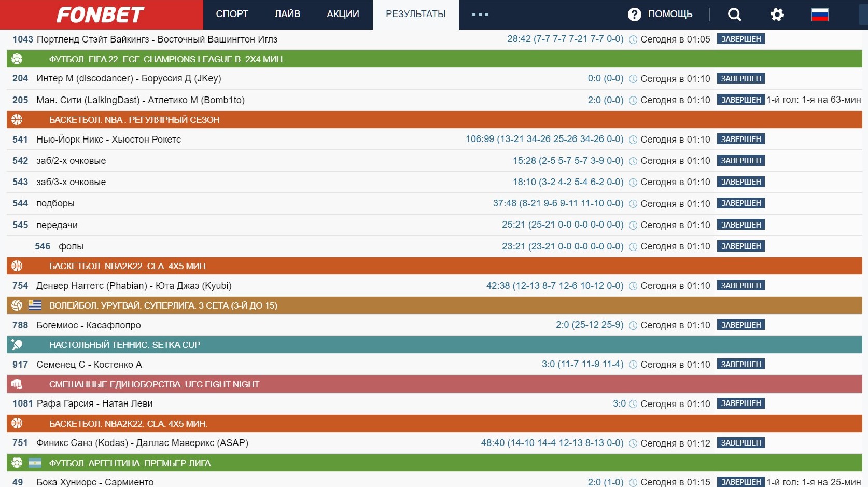Click the football icon in the FIFA 22 header
The height and width of the screenshot is (487, 868).
click(17, 59)
